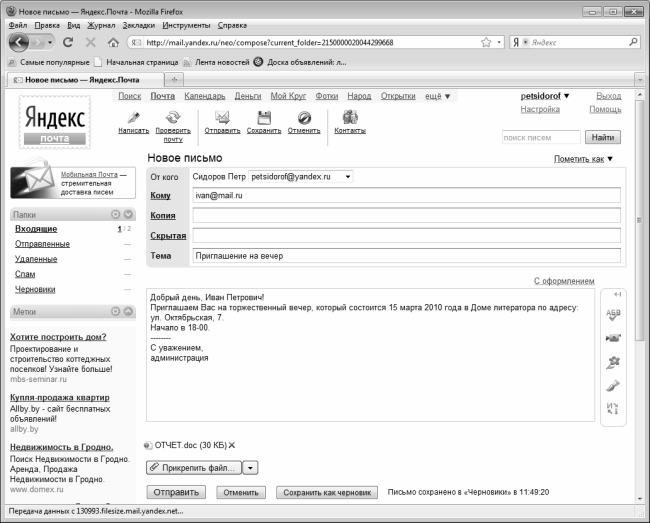Click the spell check (АБВ) icon
Viewport: 650px width, 523px height.
(x=614, y=314)
